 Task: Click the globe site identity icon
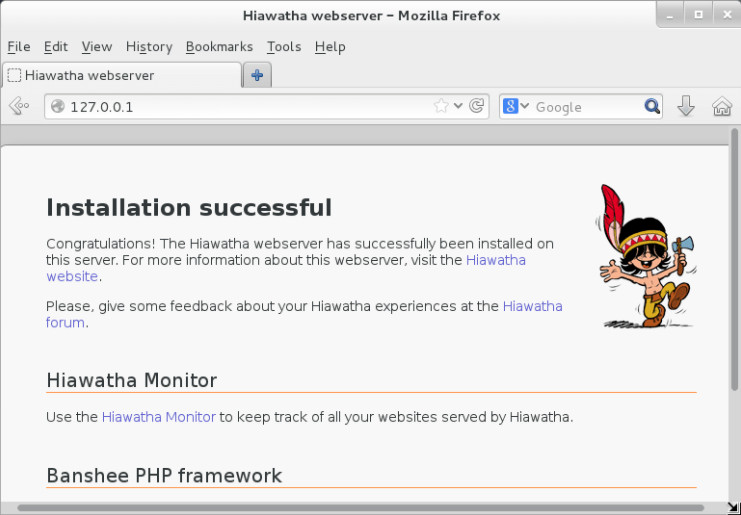point(58,106)
